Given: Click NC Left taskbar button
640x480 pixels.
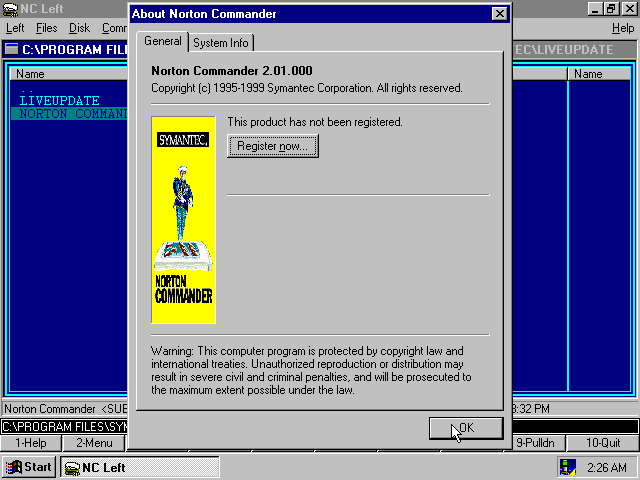Looking at the screenshot, I should click(140, 467).
